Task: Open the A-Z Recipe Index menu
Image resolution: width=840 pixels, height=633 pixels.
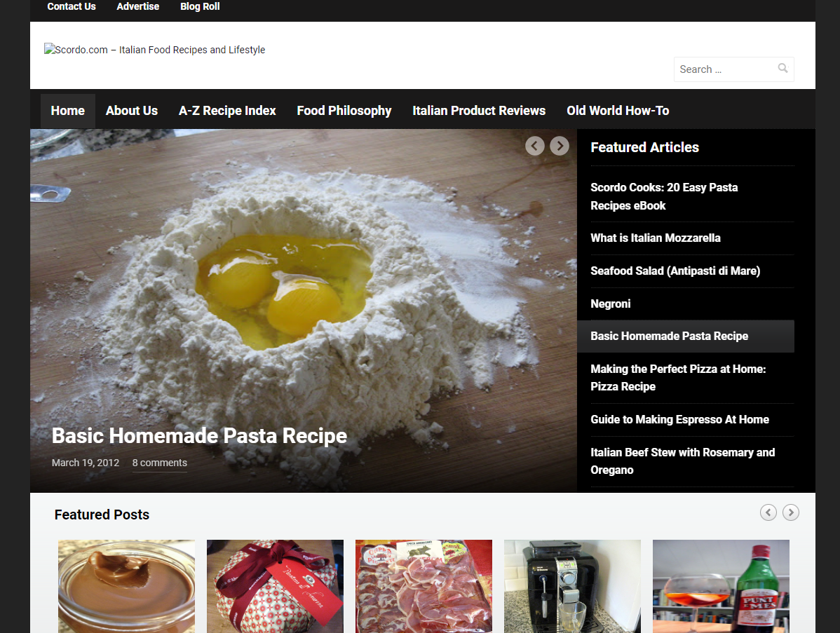Action: pyautogui.click(x=227, y=111)
